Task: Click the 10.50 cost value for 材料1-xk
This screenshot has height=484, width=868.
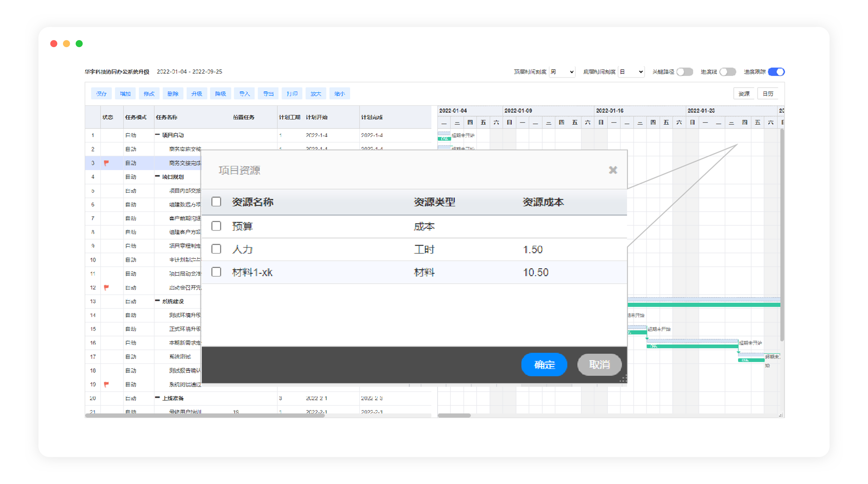Action: click(536, 272)
